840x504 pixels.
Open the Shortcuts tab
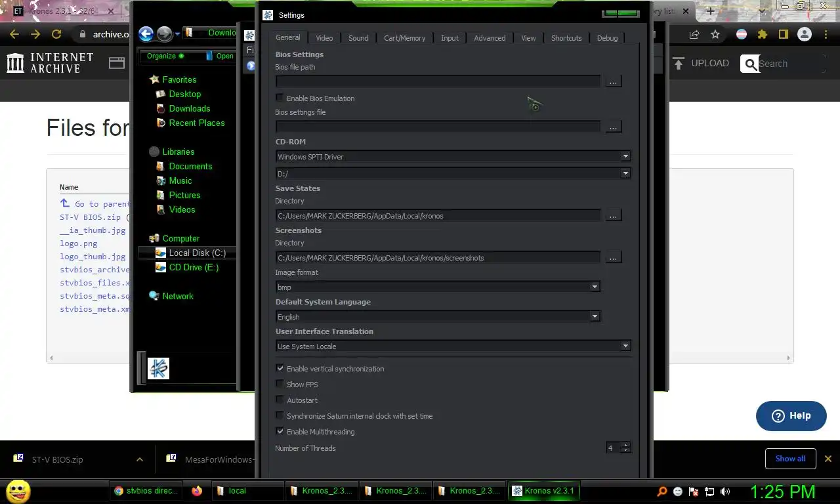[566, 38]
